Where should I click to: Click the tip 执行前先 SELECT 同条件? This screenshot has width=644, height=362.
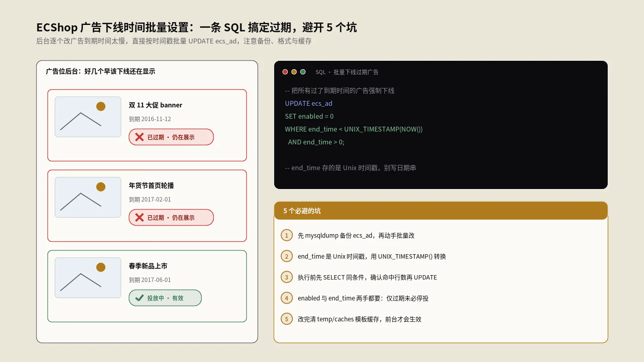(367, 277)
